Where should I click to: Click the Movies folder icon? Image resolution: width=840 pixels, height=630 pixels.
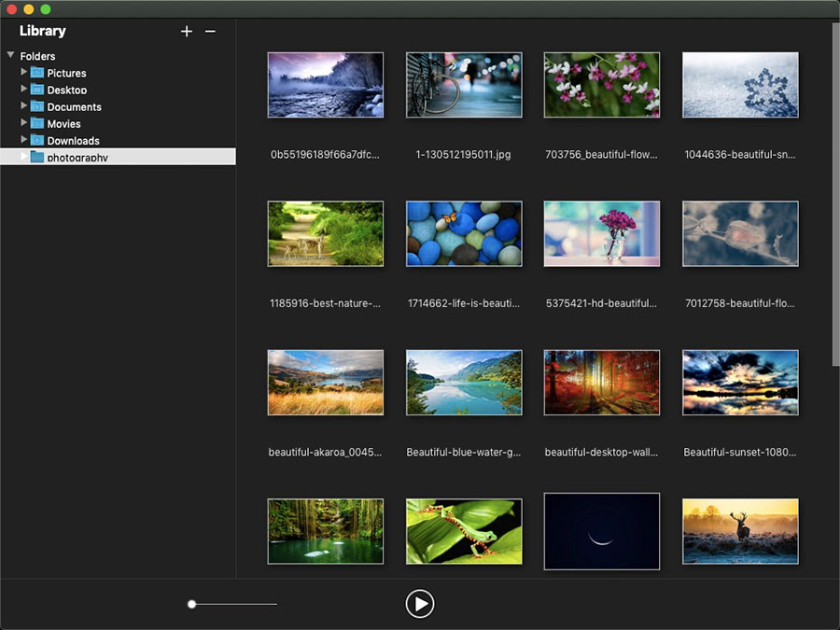tap(37, 123)
